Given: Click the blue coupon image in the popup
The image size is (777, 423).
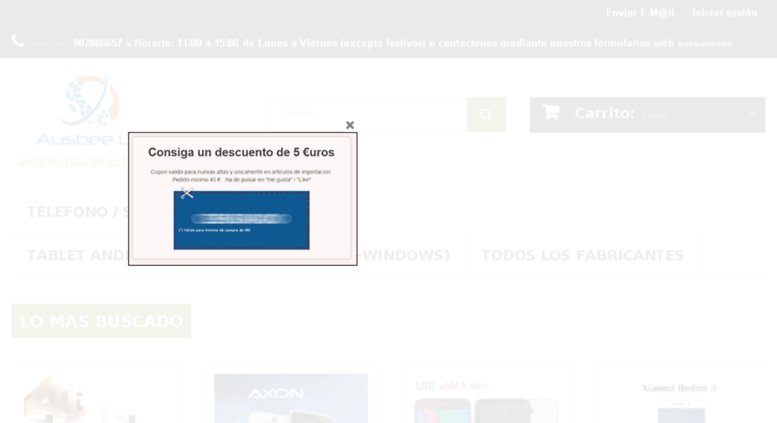Looking at the screenshot, I should 241,220.
